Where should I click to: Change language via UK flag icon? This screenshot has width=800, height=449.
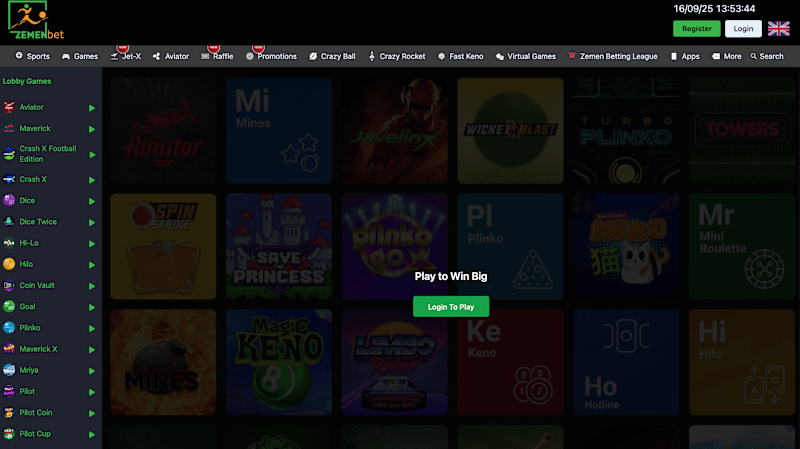pos(779,29)
